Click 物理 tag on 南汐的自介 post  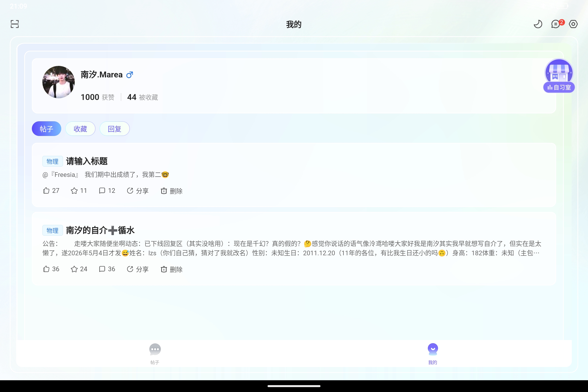tap(52, 230)
